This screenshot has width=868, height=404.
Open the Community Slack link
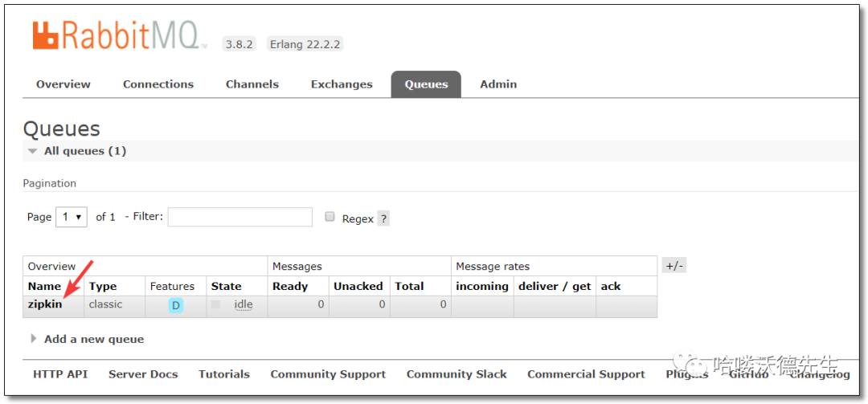(x=457, y=374)
